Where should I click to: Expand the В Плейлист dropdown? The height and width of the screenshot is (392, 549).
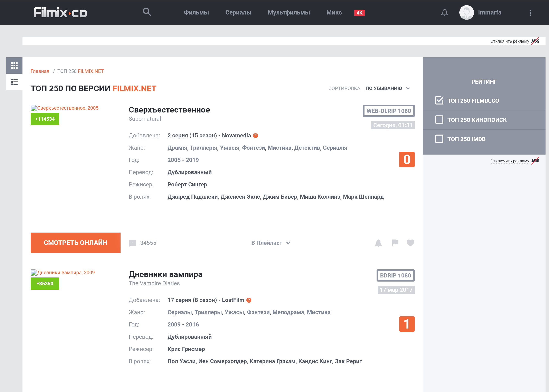coord(271,243)
